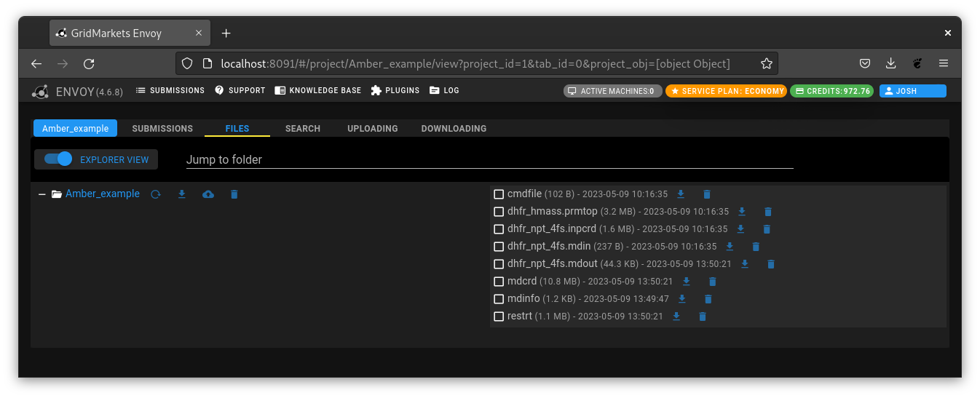Tick the cmdfile checkbox
The height and width of the screenshot is (398, 980).
(x=499, y=194)
